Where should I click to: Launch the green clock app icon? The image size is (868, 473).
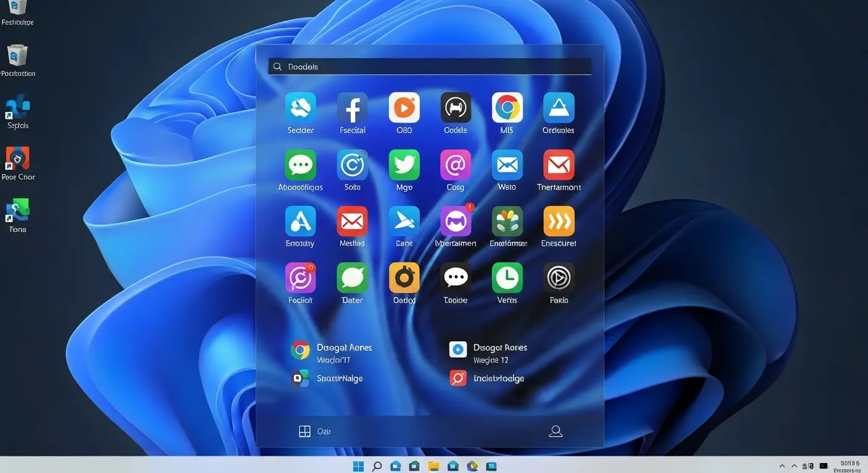point(507,278)
